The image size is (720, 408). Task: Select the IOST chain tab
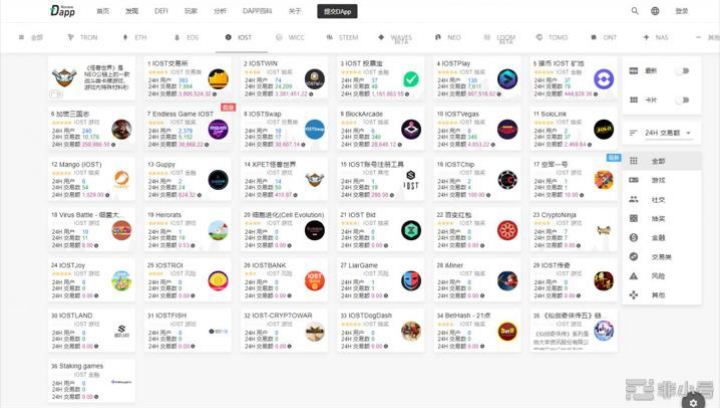[x=239, y=37]
